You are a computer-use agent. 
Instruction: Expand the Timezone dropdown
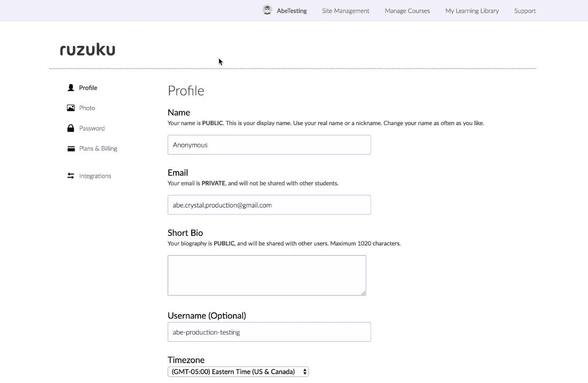click(238, 372)
